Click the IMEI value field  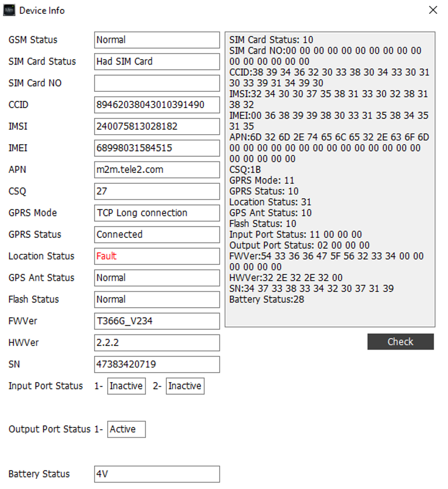click(x=157, y=148)
